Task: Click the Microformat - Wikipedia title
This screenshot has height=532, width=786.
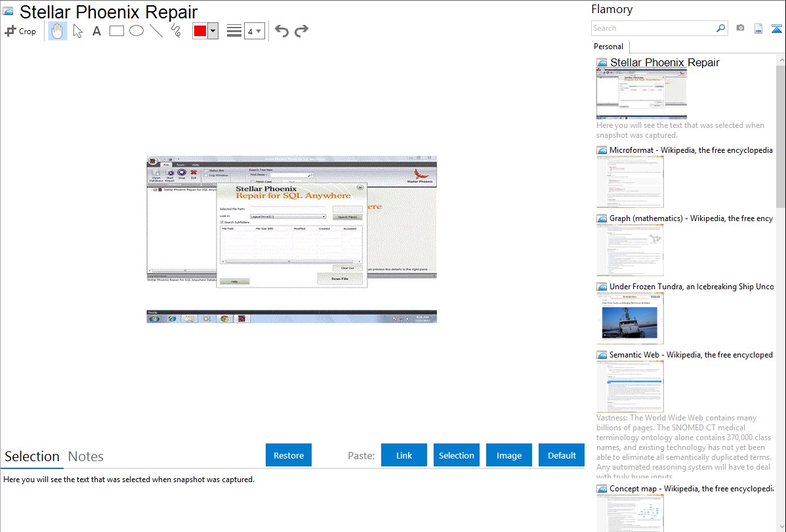Action: 691,150
